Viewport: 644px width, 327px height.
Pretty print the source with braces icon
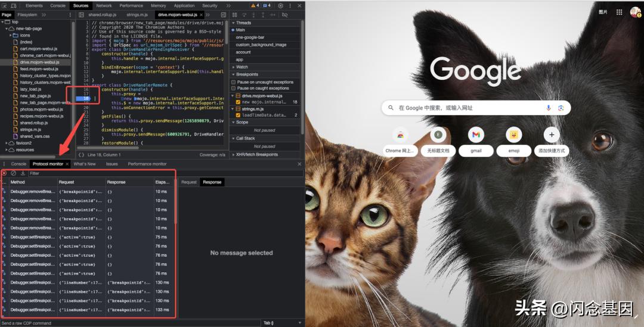81,155
